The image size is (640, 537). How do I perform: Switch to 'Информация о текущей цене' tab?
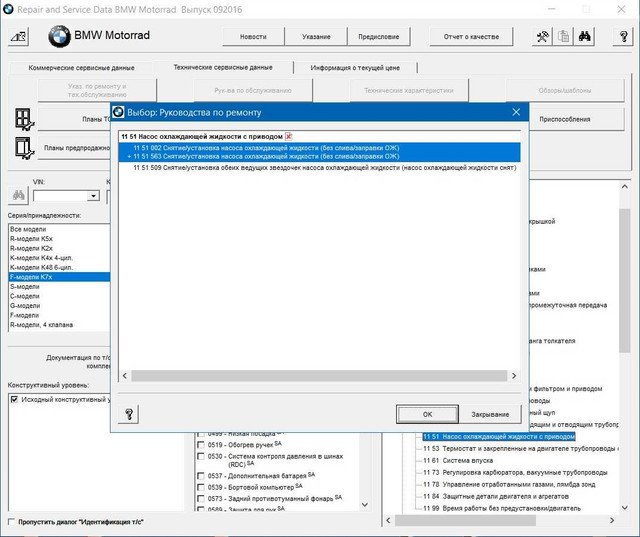tap(355, 68)
